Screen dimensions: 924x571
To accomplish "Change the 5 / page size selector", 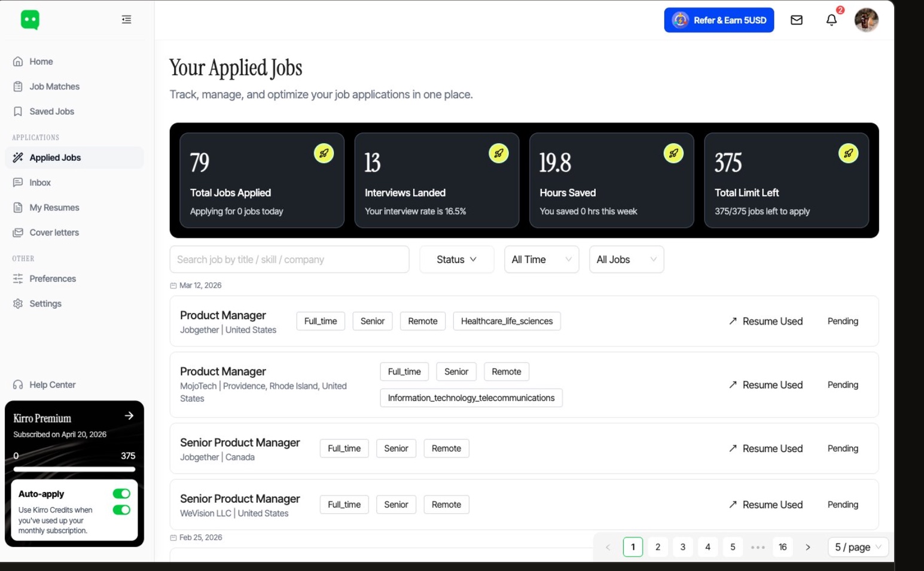I will click(x=858, y=547).
